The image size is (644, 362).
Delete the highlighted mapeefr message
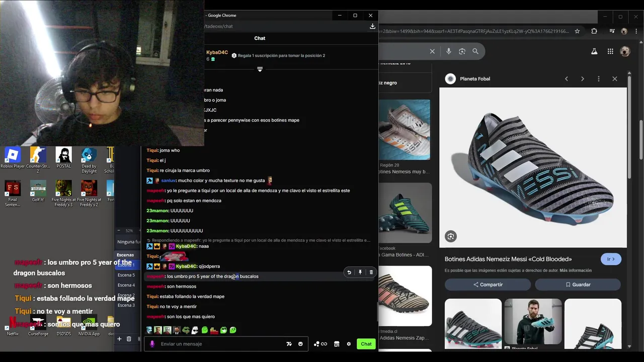tap(371, 272)
